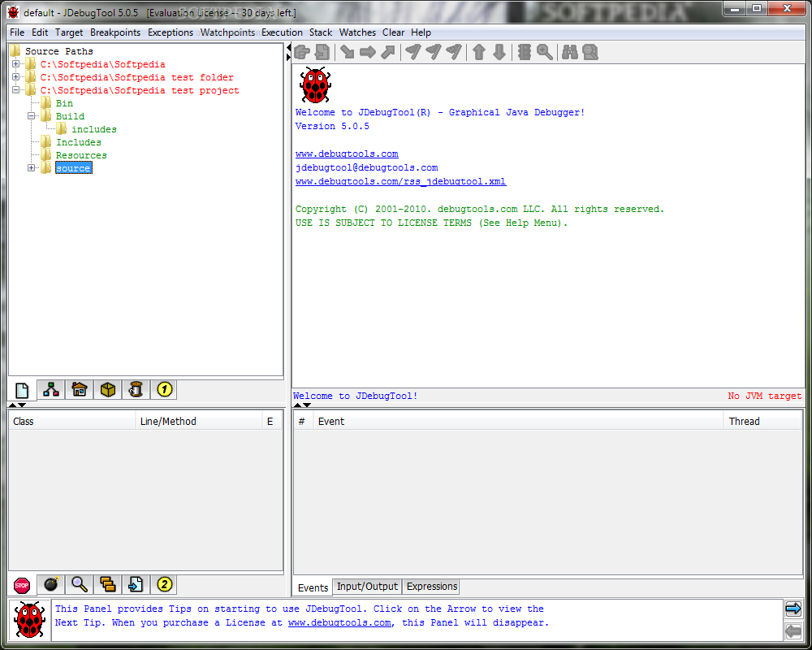Expand the C:\Softpedia\Softpedia source path

[16, 64]
